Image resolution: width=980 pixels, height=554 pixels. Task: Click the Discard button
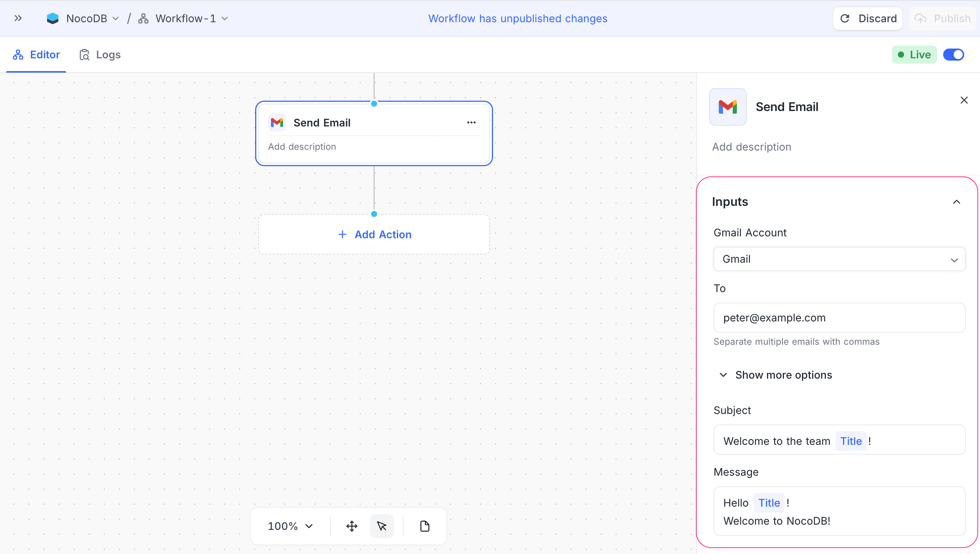[868, 18]
